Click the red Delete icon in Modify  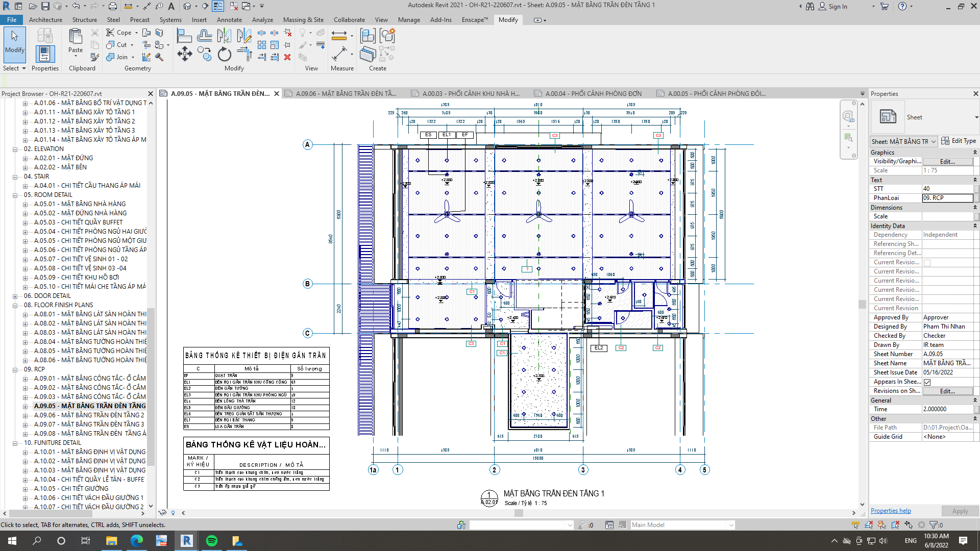coord(287,57)
